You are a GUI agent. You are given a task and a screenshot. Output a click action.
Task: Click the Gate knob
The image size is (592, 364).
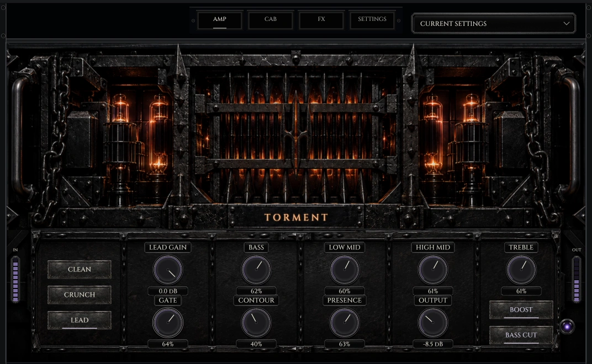click(168, 323)
